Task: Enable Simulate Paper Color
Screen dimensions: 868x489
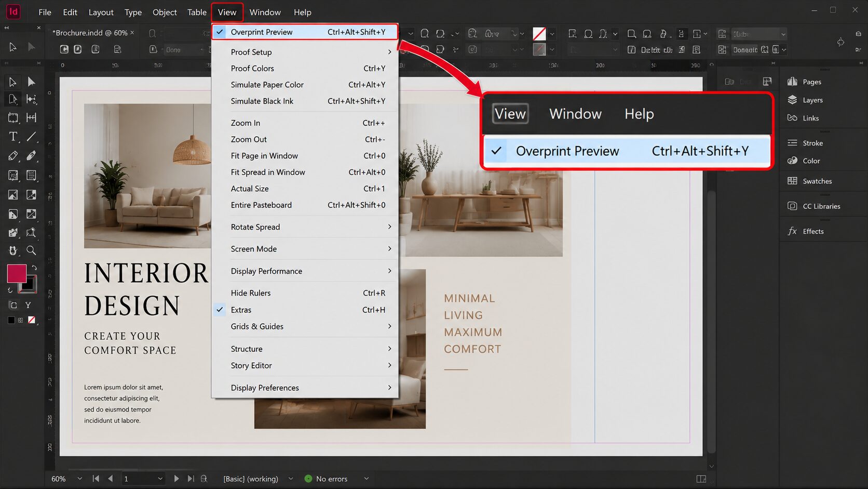Action: (x=305, y=85)
